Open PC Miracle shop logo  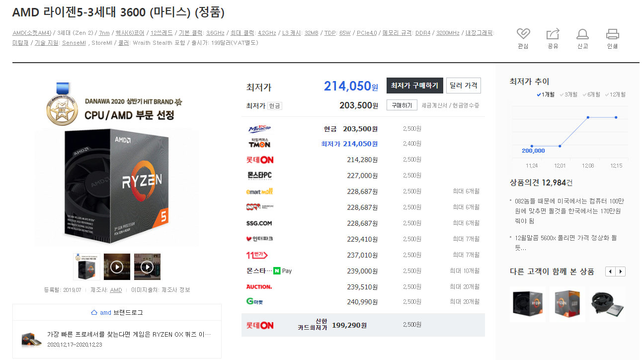[259, 129]
